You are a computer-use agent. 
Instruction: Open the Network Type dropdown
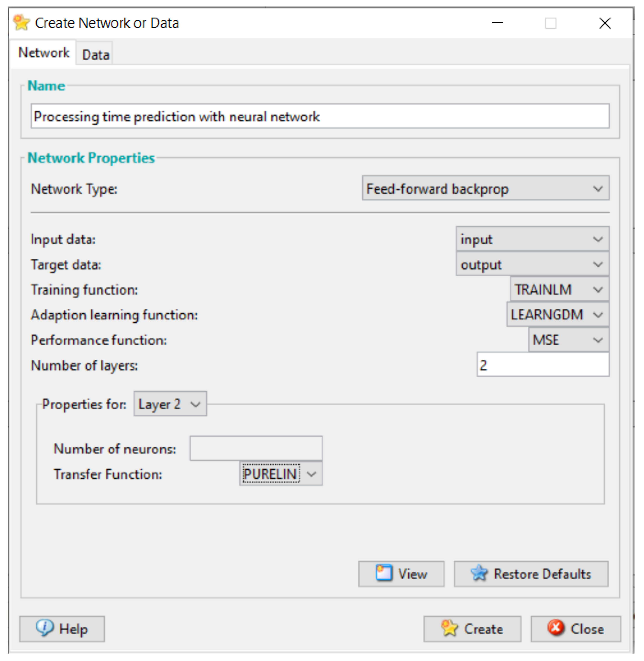click(x=485, y=188)
